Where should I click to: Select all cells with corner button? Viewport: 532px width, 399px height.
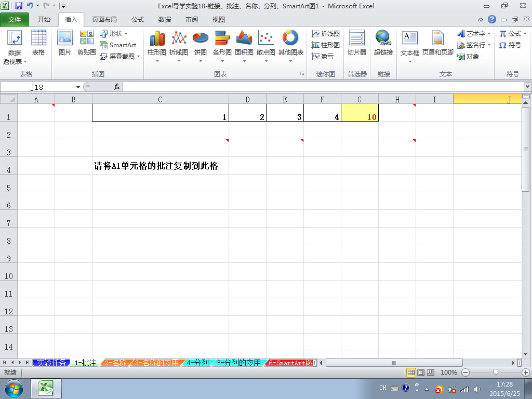[9, 99]
